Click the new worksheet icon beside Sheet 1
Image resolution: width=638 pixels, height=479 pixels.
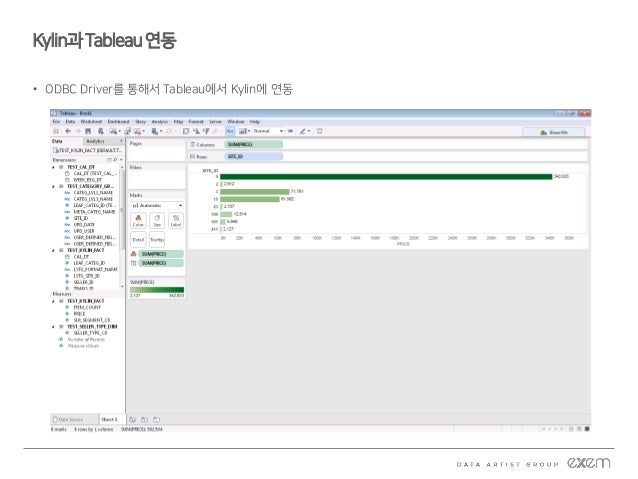point(133,420)
